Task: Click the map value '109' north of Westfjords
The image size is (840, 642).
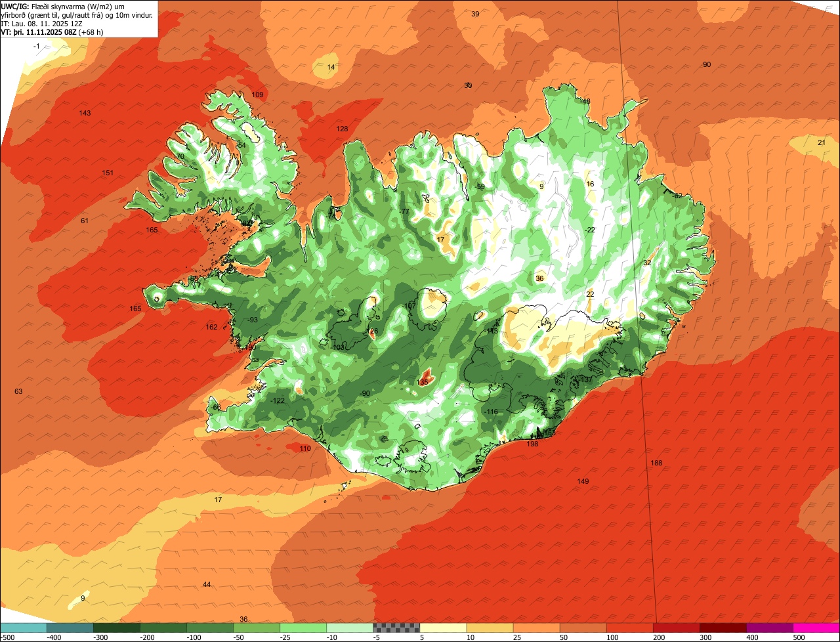Action: [x=257, y=95]
